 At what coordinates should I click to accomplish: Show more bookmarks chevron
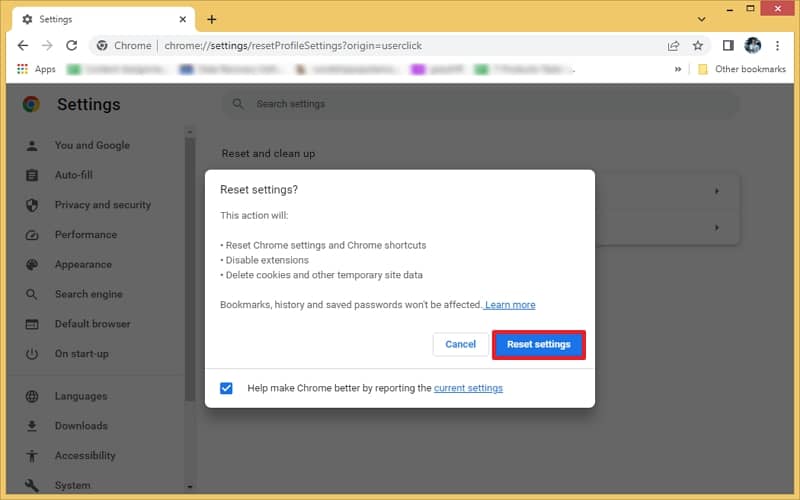678,69
